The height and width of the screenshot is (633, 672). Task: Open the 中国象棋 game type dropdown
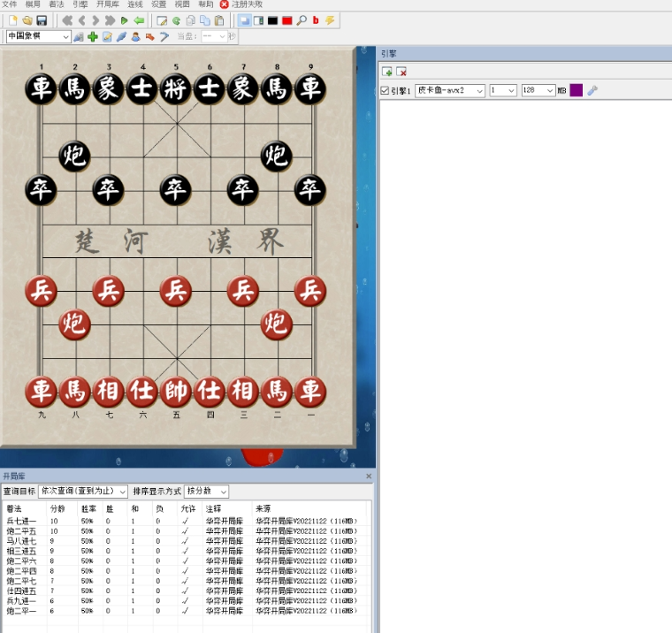coord(65,37)
